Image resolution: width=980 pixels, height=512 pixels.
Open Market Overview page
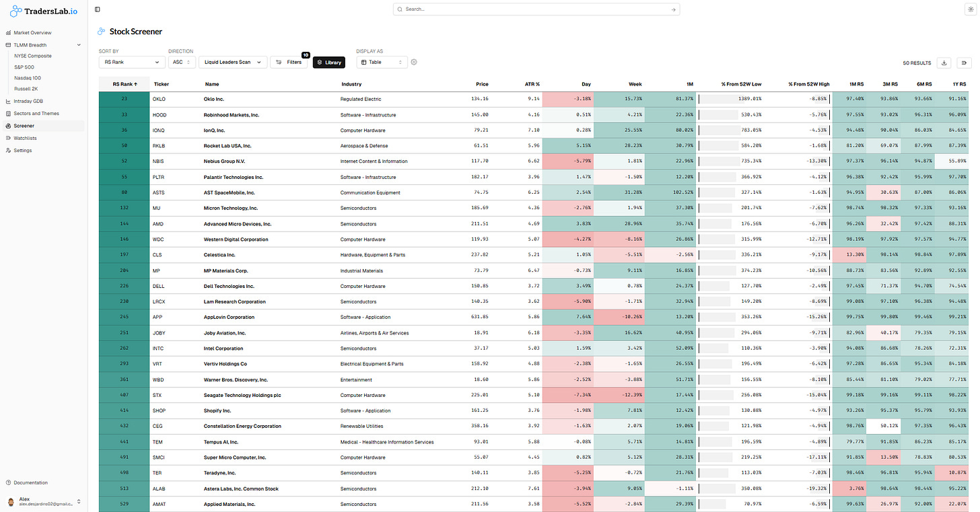32,32
